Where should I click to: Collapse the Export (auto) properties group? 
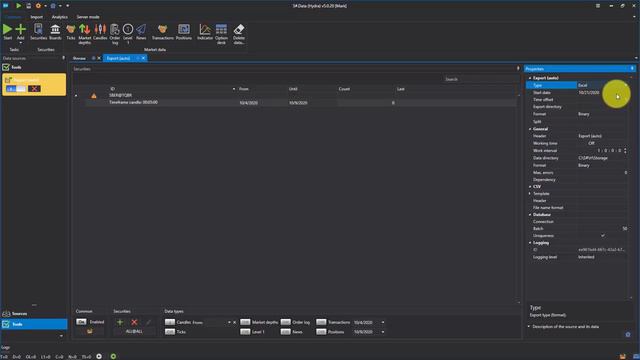tap(530, 78)
